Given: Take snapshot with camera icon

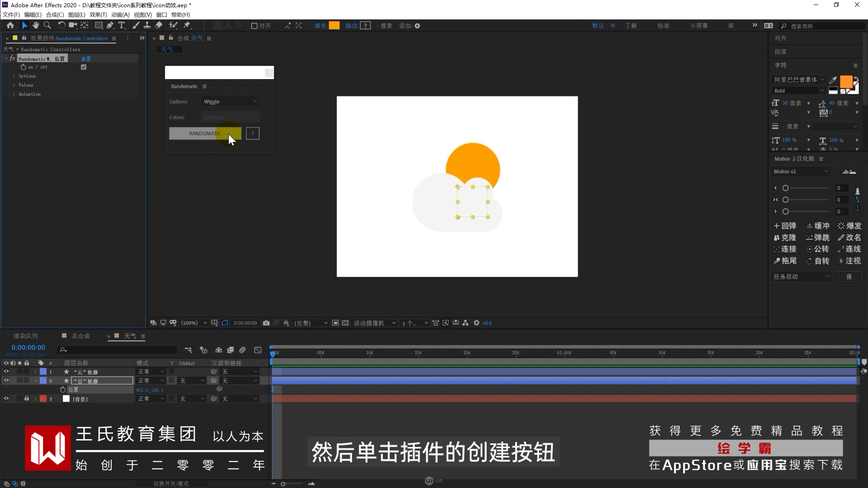Looking at the screenshot, I should [x=266, y=323].
